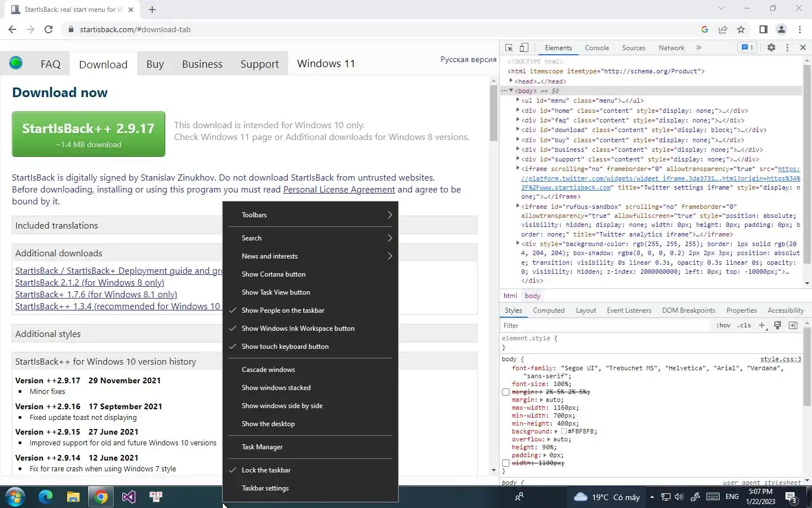Click the StartIsBack++ 2.9.17 download button
The width and height of the screenshot is (812, 508).
click(x=89, y=134)
